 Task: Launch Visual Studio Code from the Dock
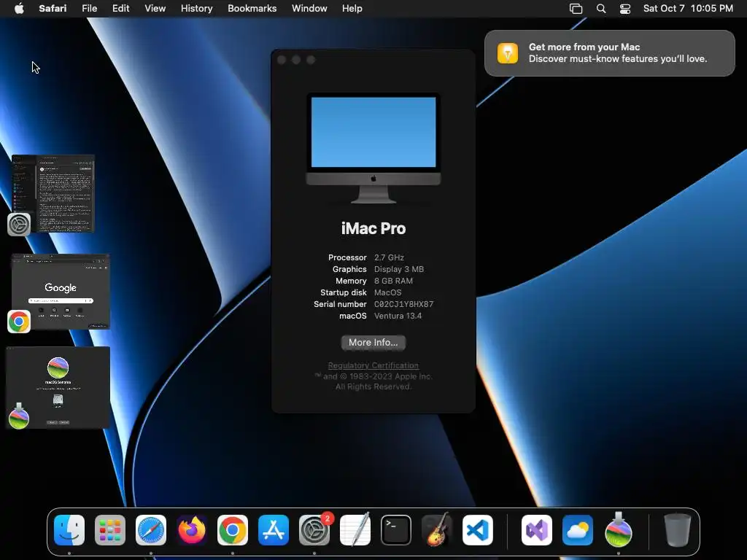pos(478,530)
